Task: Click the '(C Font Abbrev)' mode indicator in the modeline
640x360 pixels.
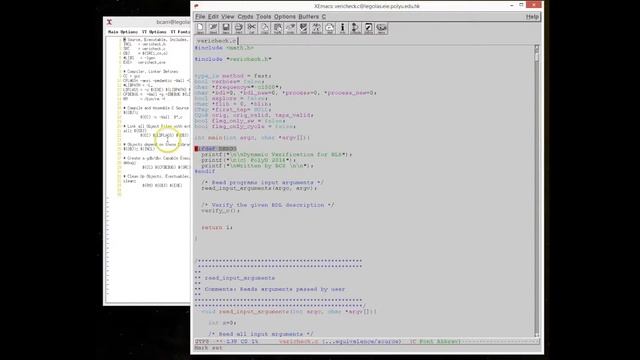Action: click(x=435, y=342)
